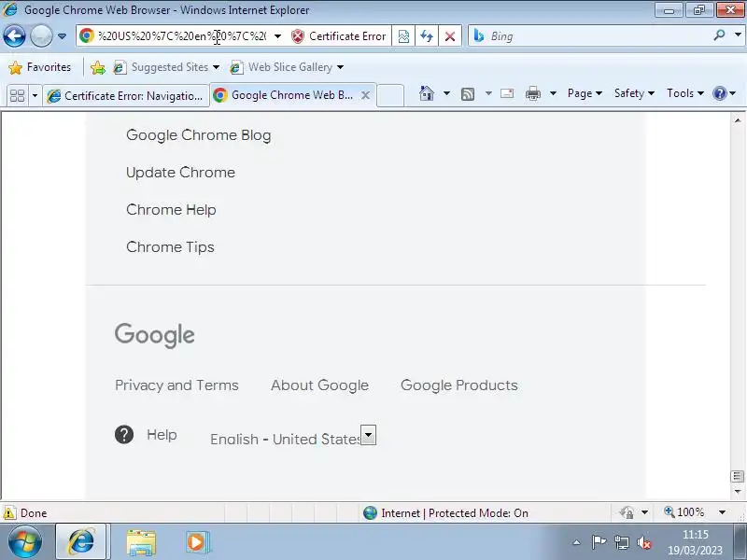This screenshot has width=747, height=560.
Task: Click the vertical scrollbar thumb
Action: click(737, 476)
